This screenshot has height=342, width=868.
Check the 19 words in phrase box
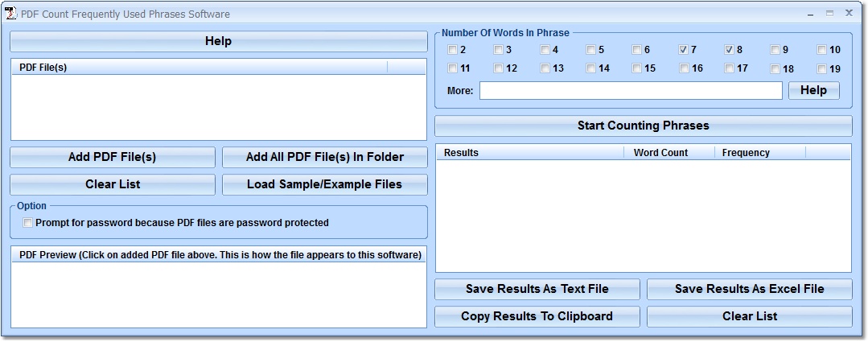[822, 69]
